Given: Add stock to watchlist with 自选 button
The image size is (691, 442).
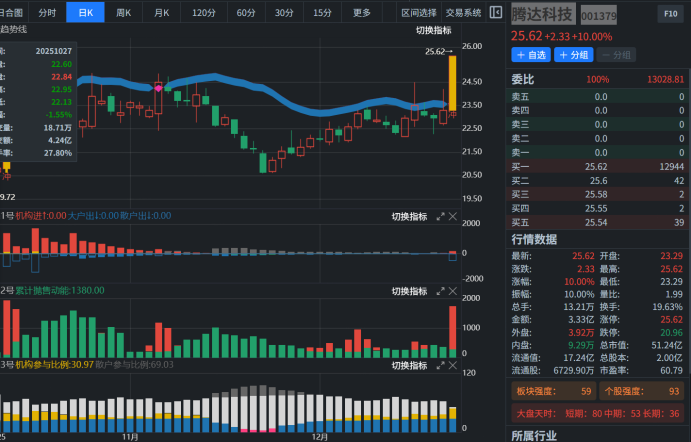Looking at the screenshot, I should [x=532, y=55].
